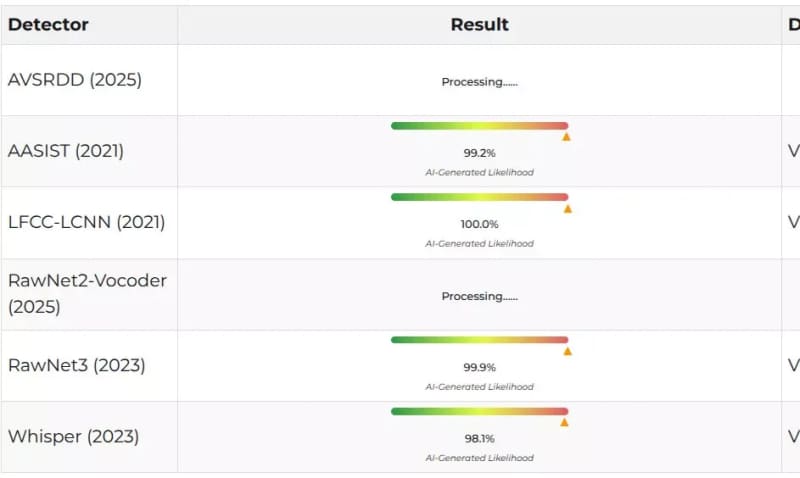
Task: Click the Detector column header
Action: tap(48, 24)
